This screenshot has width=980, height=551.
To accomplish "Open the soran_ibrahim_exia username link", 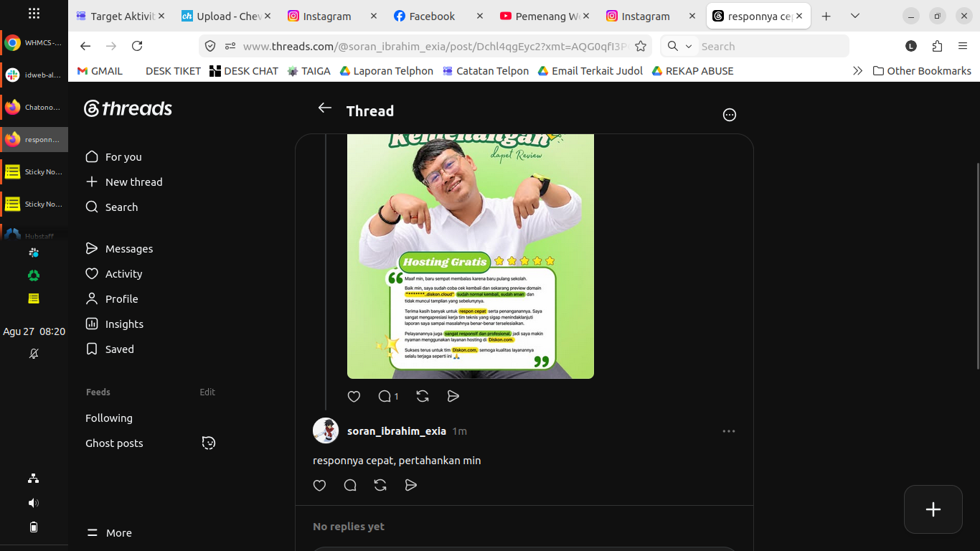I will 397,431.
